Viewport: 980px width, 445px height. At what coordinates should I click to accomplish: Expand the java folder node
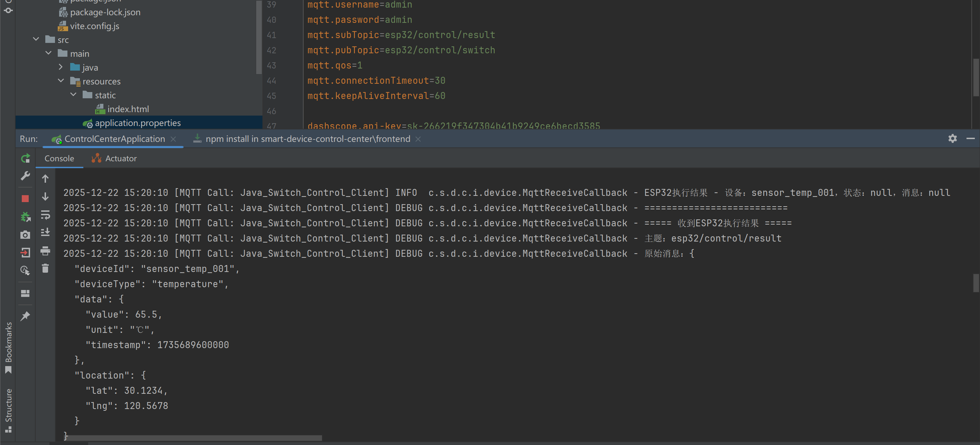(x=61, y=67)
